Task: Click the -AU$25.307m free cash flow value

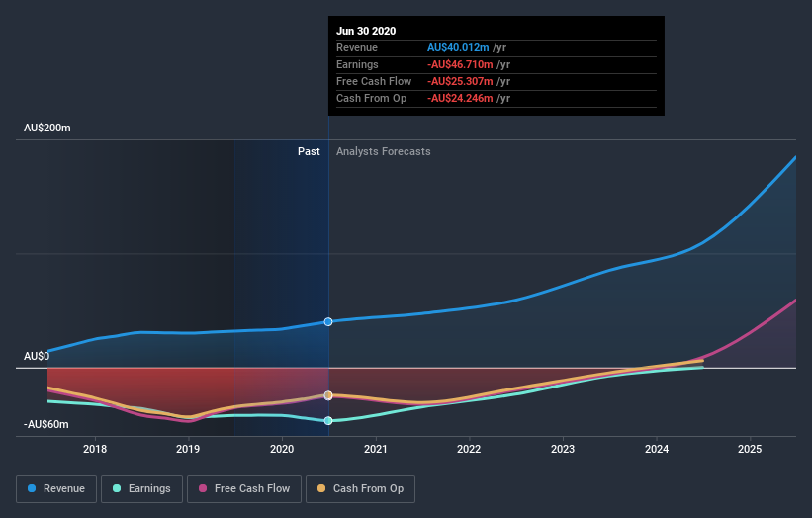Action: [x=460, y=81]
